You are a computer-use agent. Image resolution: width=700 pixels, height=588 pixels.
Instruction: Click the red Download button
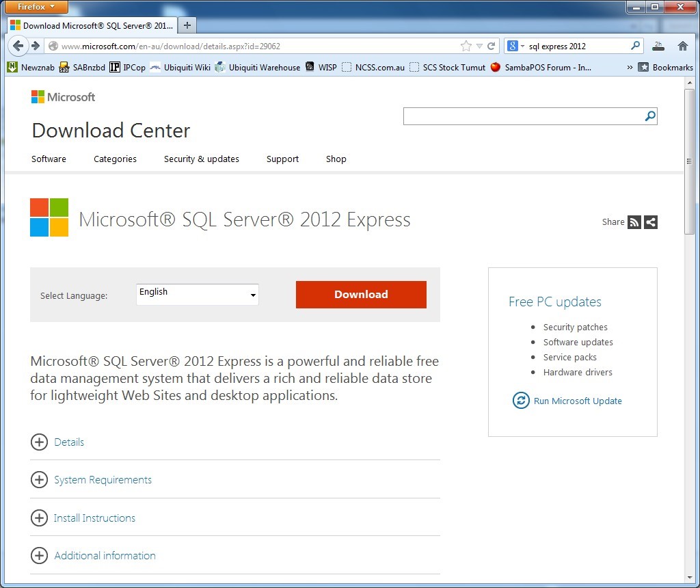point(361,294)
